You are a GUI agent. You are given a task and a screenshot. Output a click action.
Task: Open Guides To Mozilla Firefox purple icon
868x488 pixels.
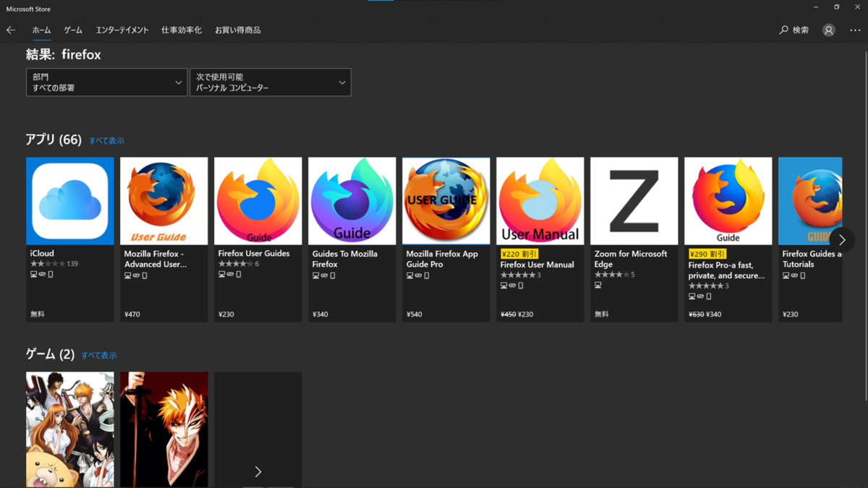click(352, 201)
